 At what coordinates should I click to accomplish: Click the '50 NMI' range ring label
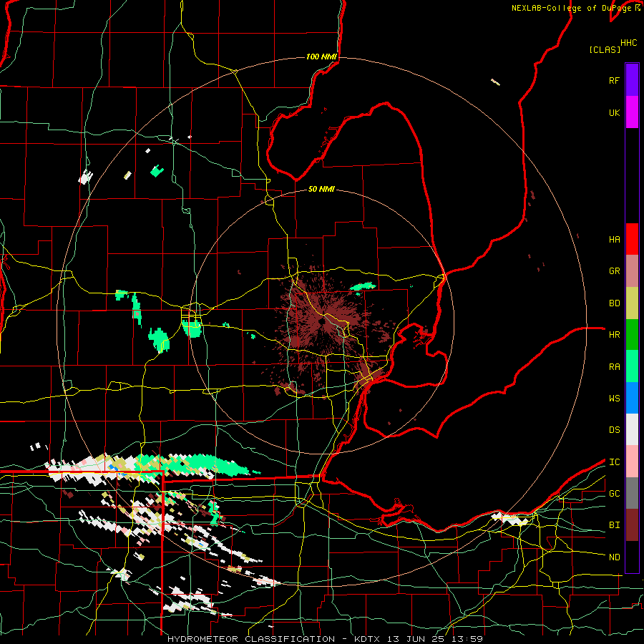coord(321,189)
